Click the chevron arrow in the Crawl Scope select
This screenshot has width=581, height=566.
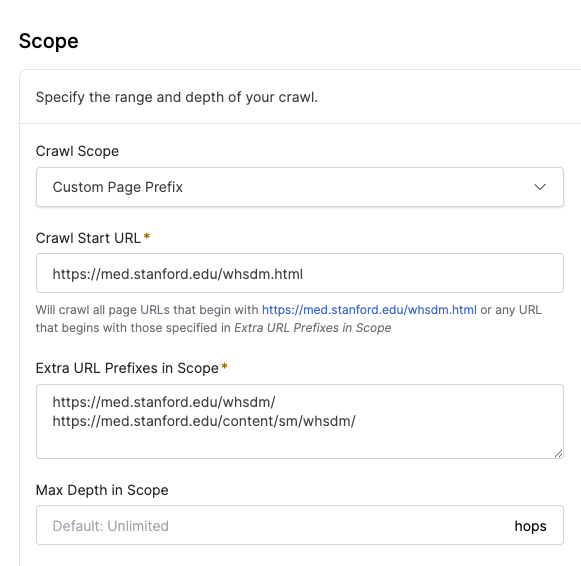(x=540, y=187)
